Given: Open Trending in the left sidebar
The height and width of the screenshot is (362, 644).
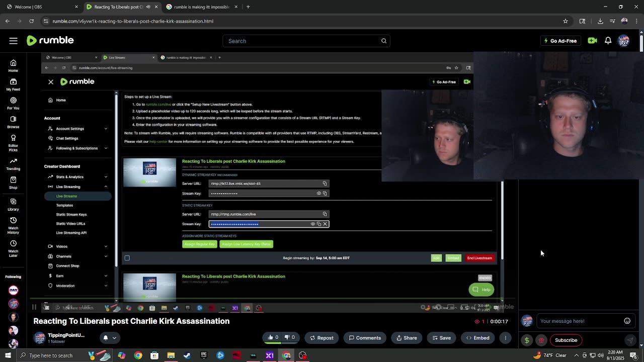Looking at the screenshot, I should [x=13, y=164].
